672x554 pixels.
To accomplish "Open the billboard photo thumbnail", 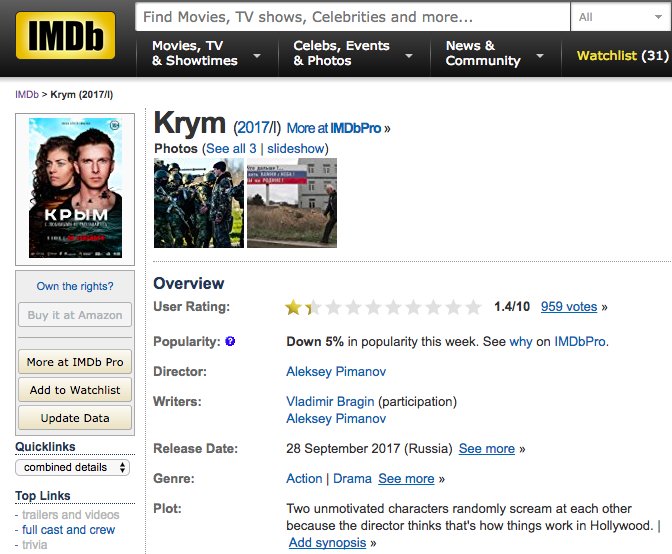I will pos(292,203).
